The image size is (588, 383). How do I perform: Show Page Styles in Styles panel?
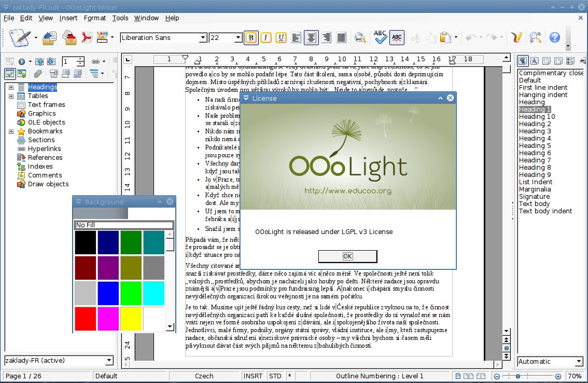click(x=558, y=61)
